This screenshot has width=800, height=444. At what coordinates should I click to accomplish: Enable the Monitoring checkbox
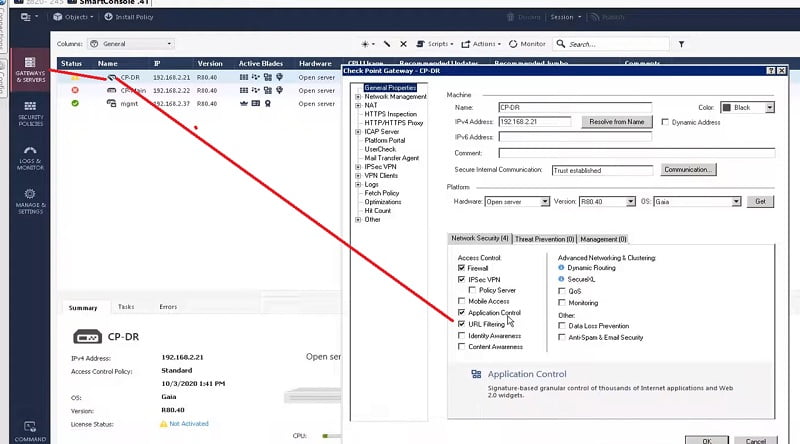pyautogui.click(x=562, y=303)
